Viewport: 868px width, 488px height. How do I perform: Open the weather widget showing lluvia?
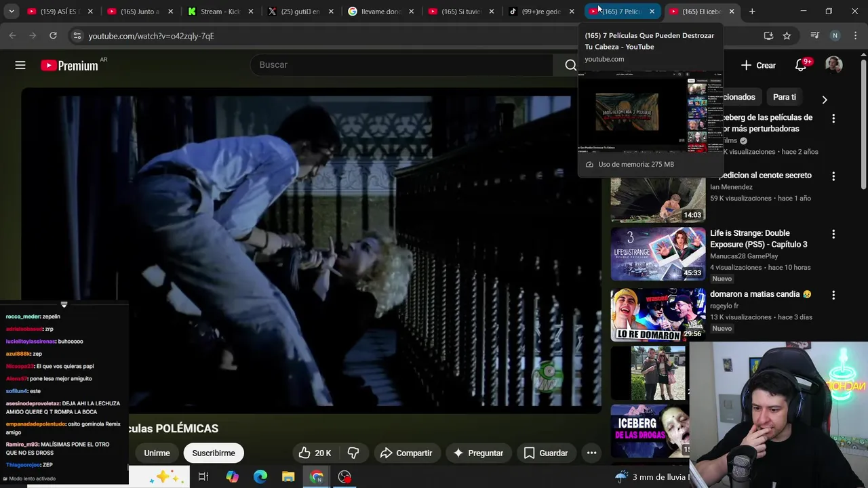tap(651, 477)
